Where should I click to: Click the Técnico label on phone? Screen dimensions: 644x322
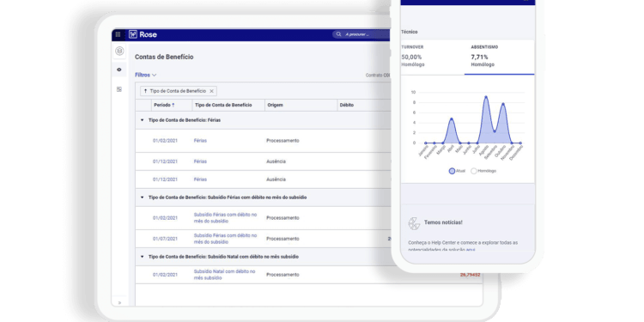(x=409, y=32)
